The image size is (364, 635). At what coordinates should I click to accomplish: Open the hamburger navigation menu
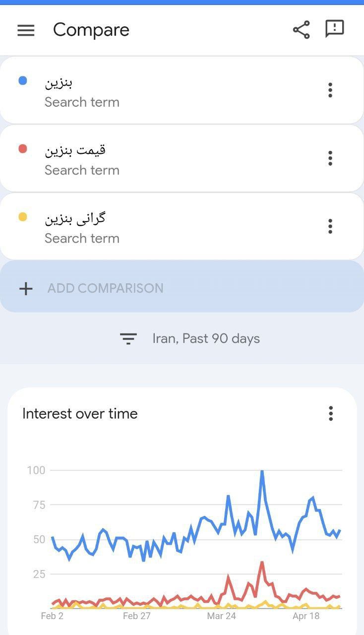click(x=26, y=30)
